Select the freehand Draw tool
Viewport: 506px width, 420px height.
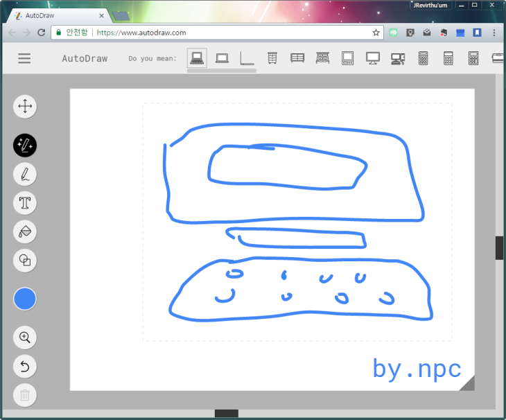(25, 174)
